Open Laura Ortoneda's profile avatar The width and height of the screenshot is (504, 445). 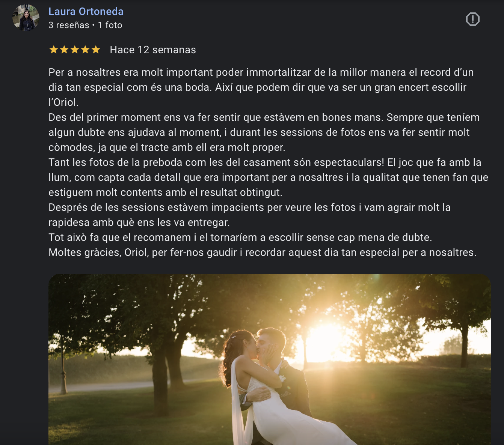pos(26,18)
